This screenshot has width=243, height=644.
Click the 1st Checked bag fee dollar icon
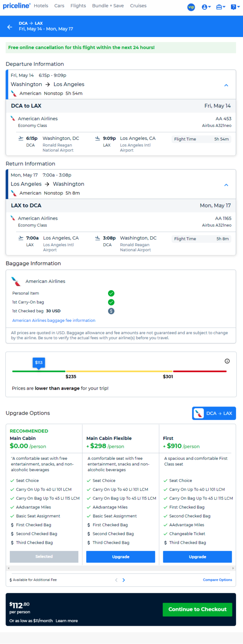click(111, 311)
